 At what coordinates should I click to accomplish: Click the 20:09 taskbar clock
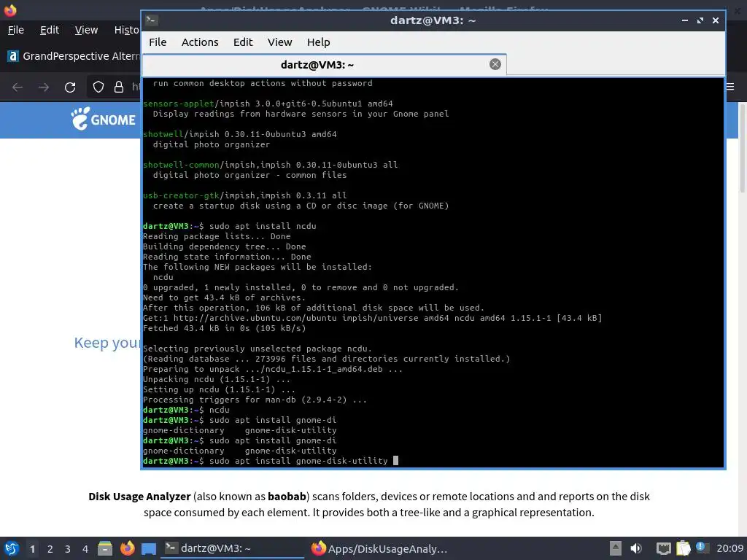tap(729, 548)
